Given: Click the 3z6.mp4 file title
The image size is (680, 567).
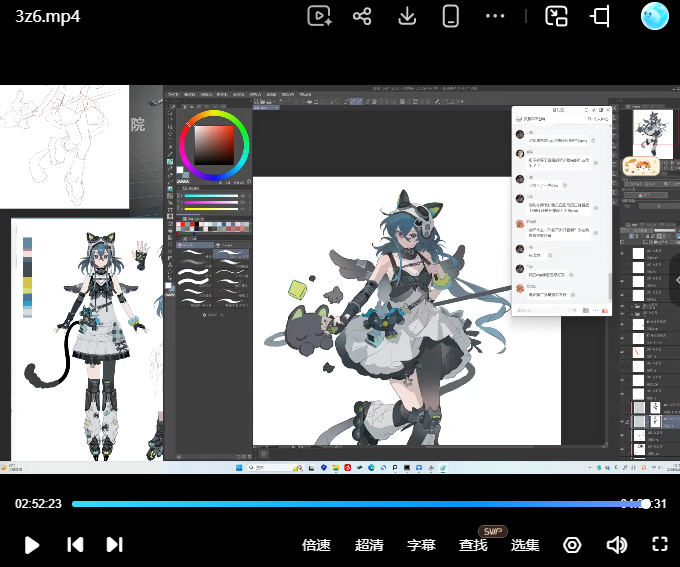Looking at the screenshot, I should (48, 16).
